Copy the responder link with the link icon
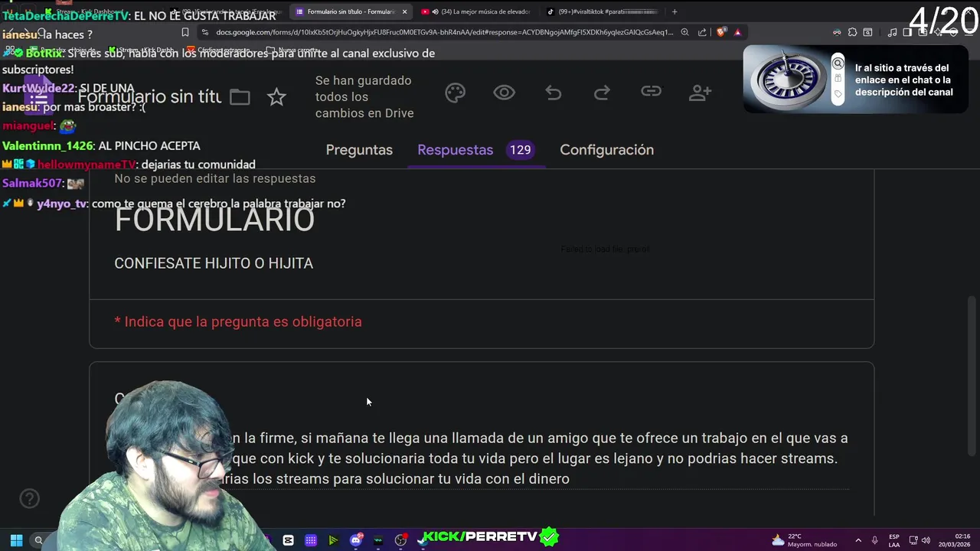The width and height of the screenshot is (980, 551). click(651, 92)
